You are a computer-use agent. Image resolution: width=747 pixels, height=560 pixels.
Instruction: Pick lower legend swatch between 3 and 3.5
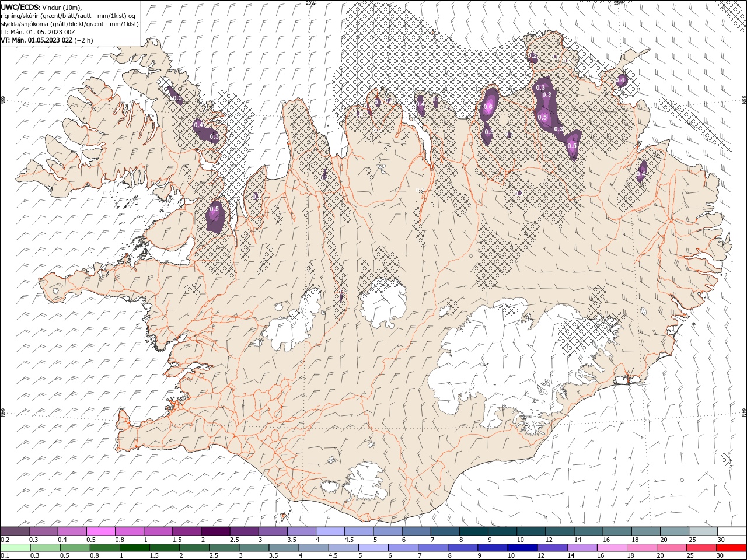click(x=254, y=548)
